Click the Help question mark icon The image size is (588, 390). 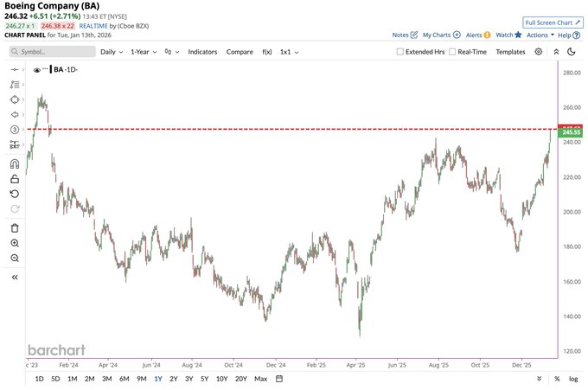pyautogui.click(x=577, y=35)
